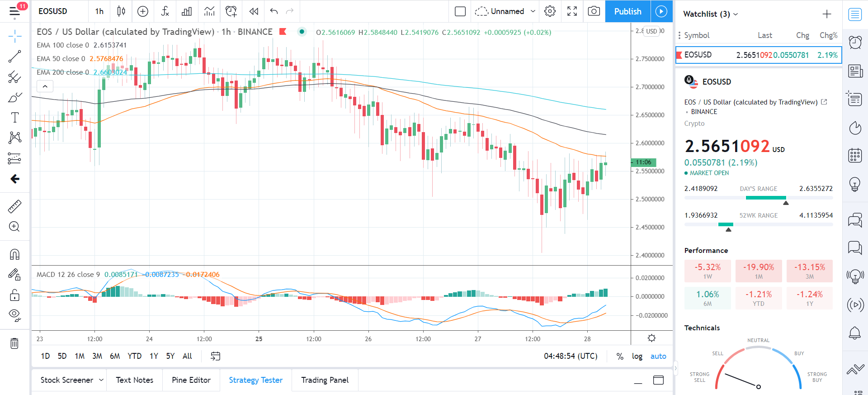
Task: Open the financials bar chart icon
Action: 187,11
